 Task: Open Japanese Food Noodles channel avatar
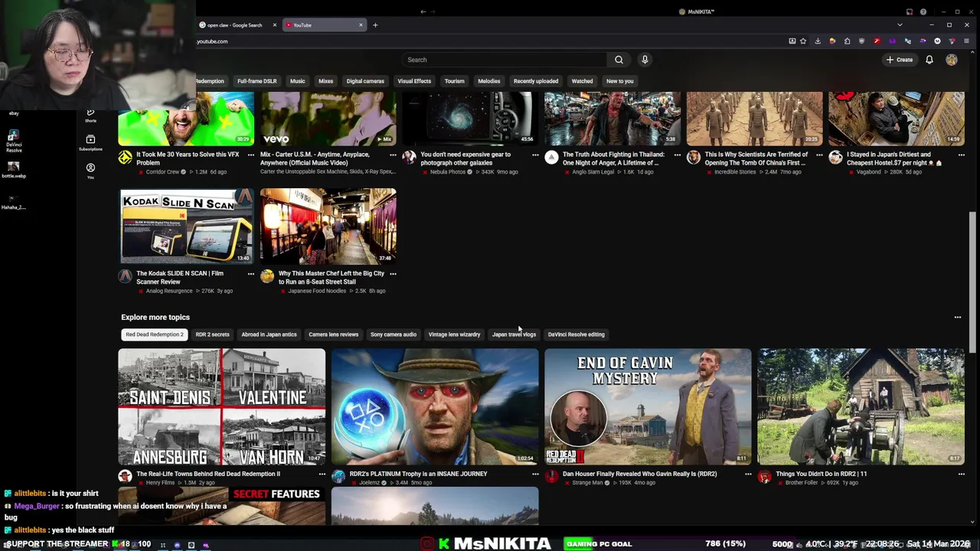[266, 276]
